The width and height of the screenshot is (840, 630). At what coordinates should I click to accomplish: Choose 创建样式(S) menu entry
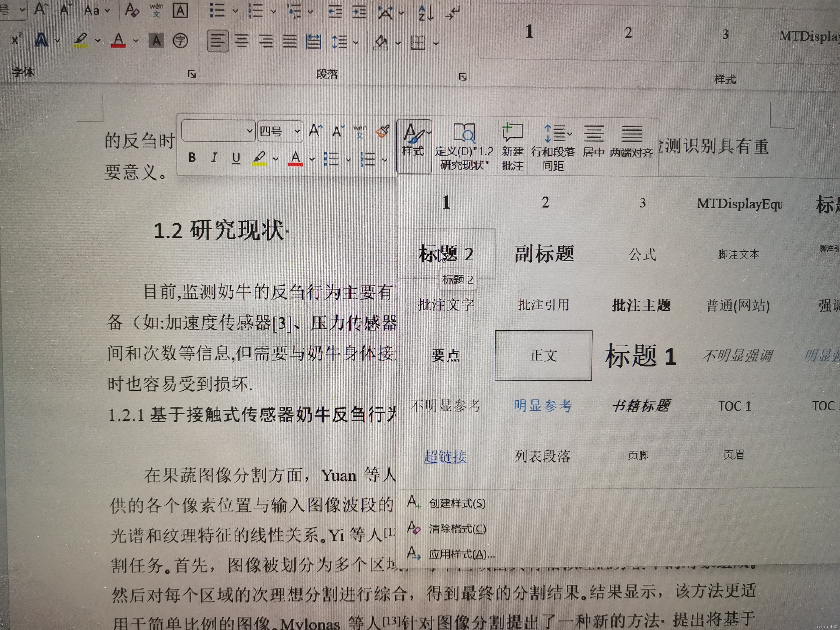(x=457, y=503)
